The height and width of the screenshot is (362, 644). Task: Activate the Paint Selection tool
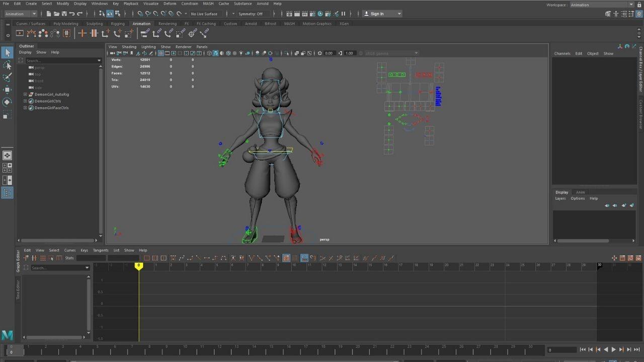pyautogui.click(x=7, y=77)
